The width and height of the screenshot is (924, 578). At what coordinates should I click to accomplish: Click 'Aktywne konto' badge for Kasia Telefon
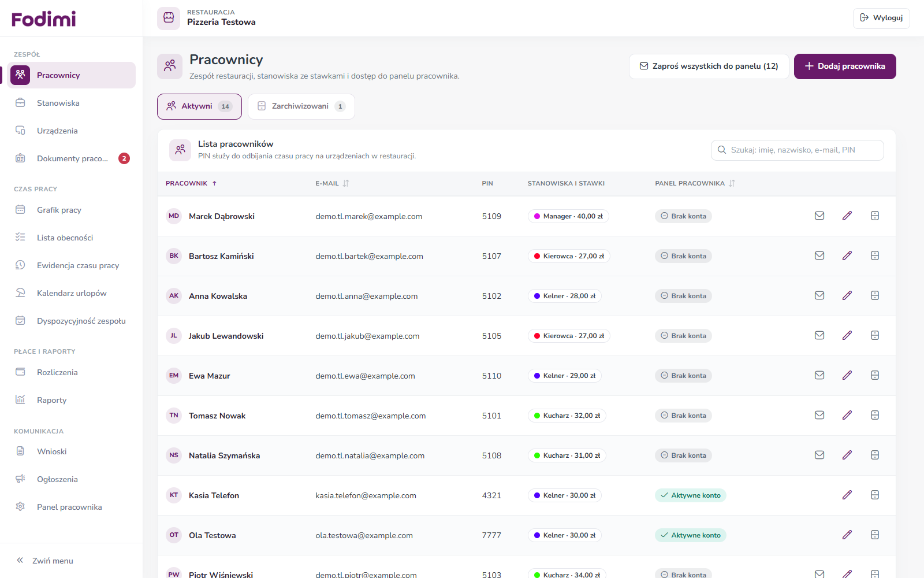point(691,495)
